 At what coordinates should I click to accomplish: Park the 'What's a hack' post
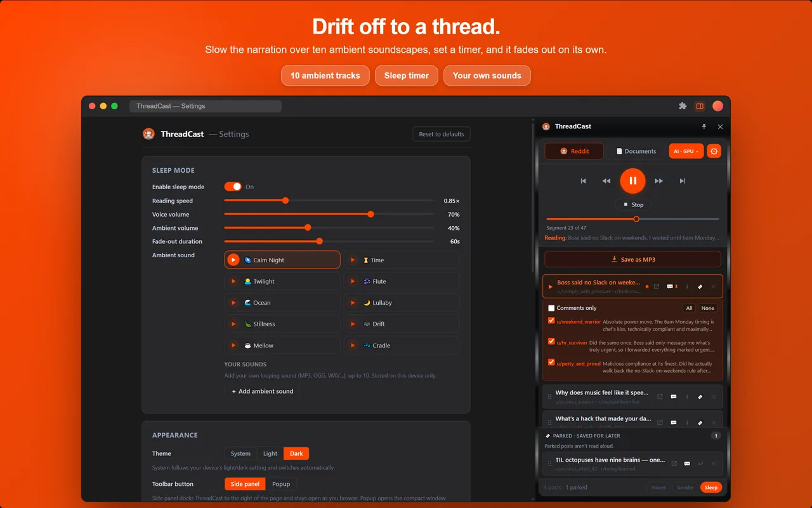point(700,422)
